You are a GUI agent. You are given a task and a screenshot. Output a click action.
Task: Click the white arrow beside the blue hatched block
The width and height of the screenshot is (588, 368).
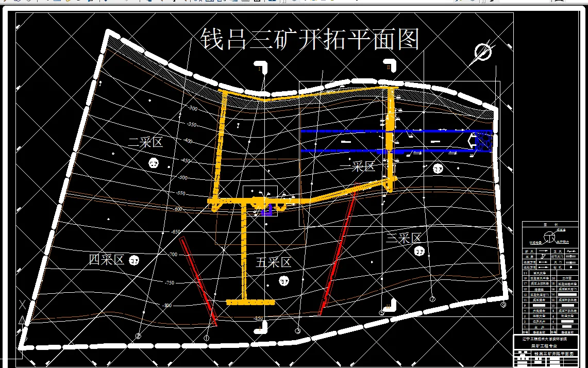coord(472,141)
